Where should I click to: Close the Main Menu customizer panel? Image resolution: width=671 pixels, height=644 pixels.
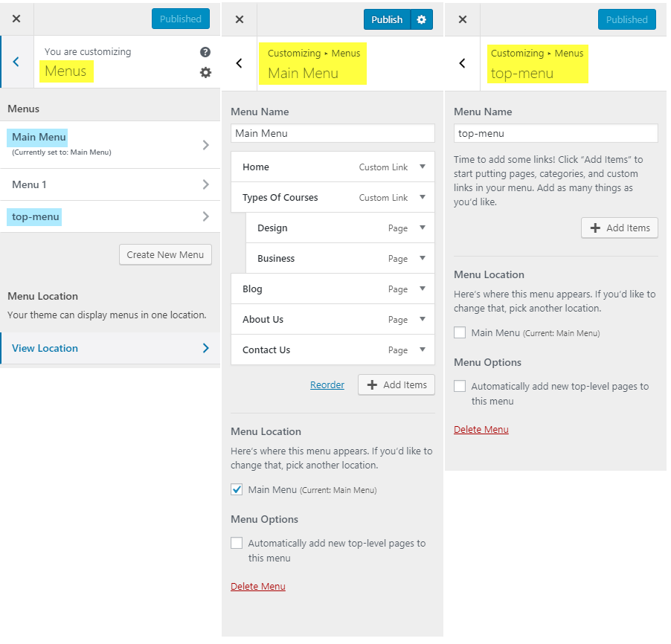pos(239,19)
